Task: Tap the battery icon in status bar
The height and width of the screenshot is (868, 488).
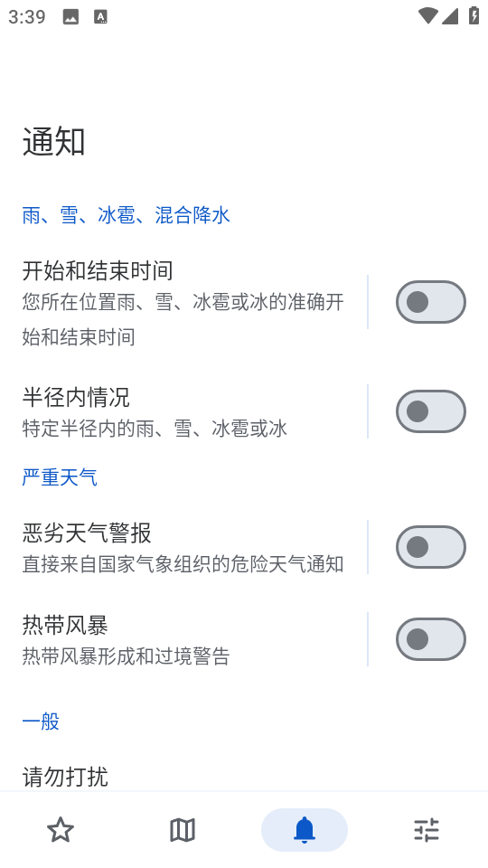Action: pos(474,15)
